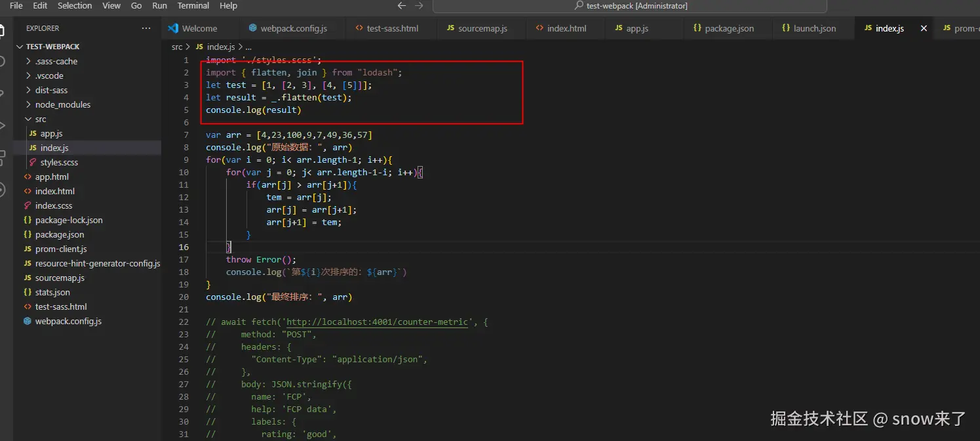Collapse the src folder

coord(87,119)
